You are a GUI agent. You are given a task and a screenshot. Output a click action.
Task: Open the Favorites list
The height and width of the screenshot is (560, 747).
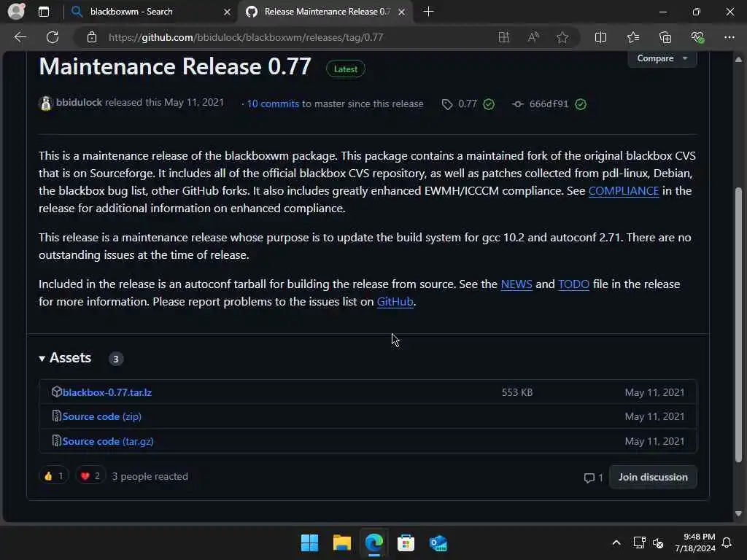tap(633, 37)
